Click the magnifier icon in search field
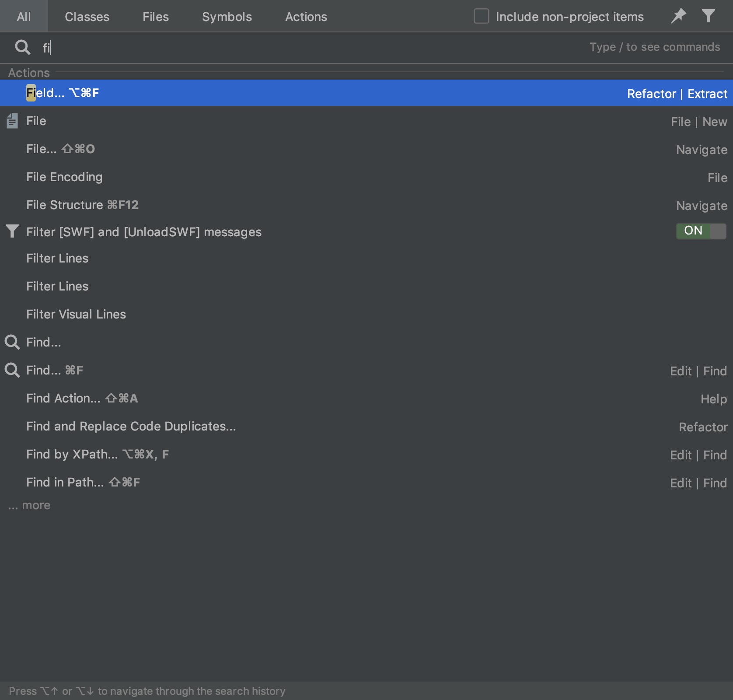The height and width of the screenshot is (700, 733). tap(22, 47)
